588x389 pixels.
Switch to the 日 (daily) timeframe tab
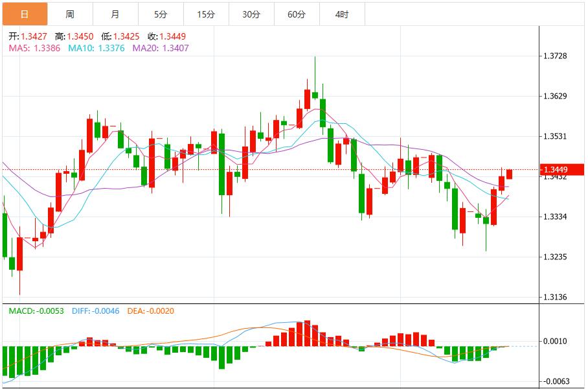pyautogui.click(x=24, y=12)
